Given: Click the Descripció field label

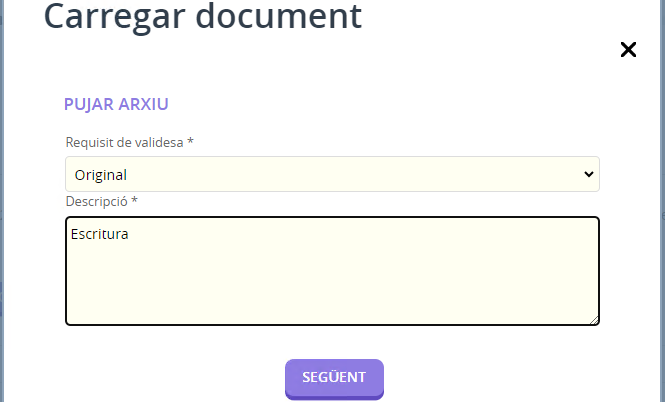Looking at the screenshot, I should point(97,201).
